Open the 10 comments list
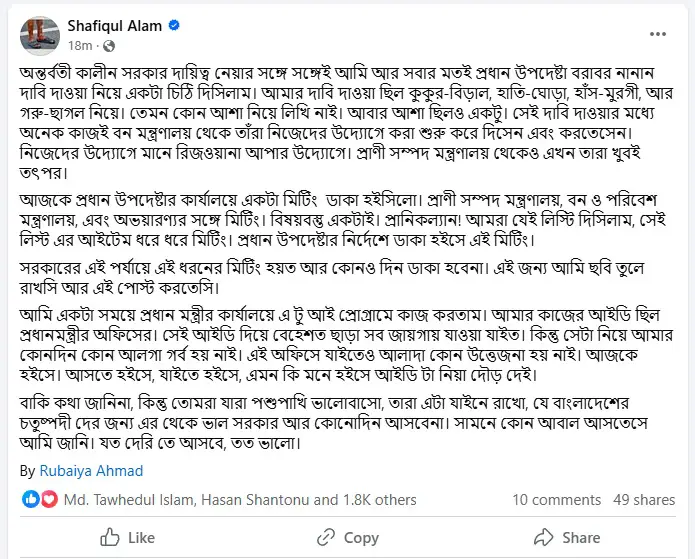695x559 pixels. click(557, 500)
